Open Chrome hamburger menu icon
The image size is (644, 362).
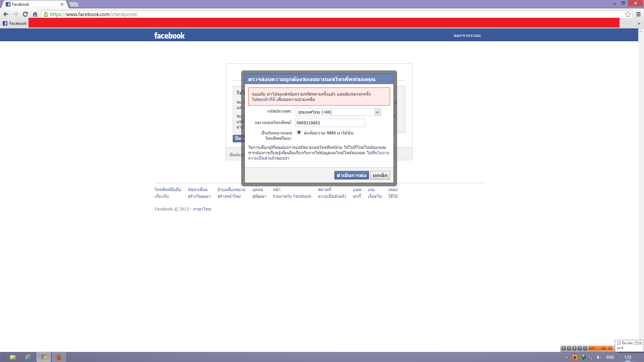click(x=638, y=14)
